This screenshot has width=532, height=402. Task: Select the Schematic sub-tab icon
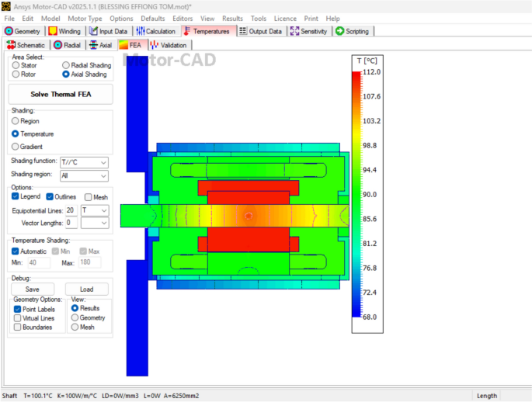(x=10, y=45)
